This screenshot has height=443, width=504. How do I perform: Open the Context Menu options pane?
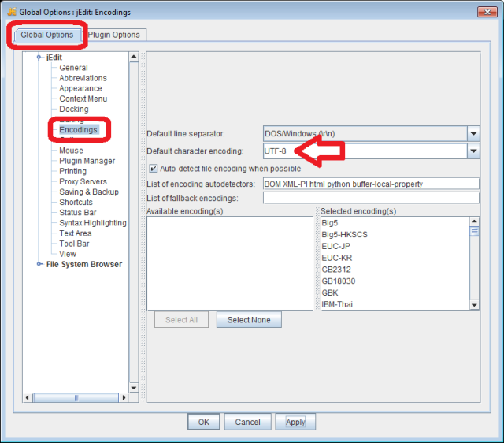pos(83,99)
